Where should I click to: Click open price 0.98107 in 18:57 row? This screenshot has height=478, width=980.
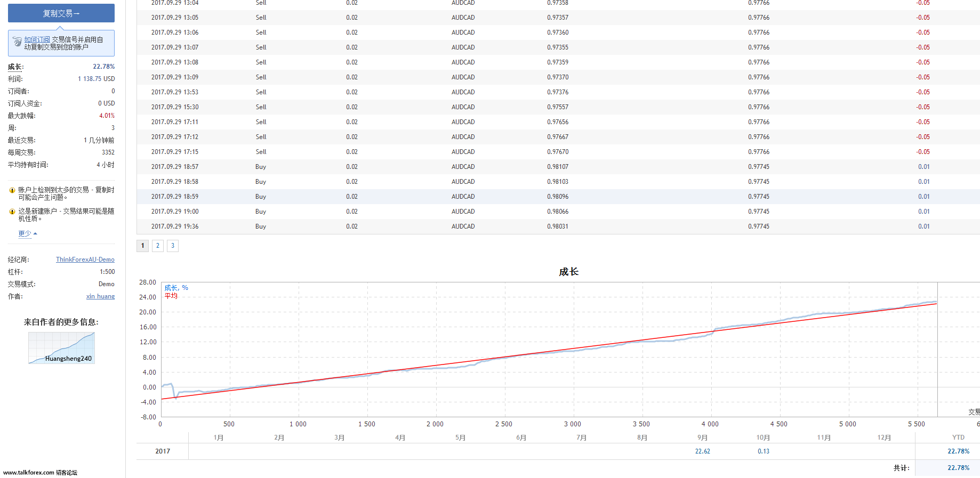click(558, 167)
